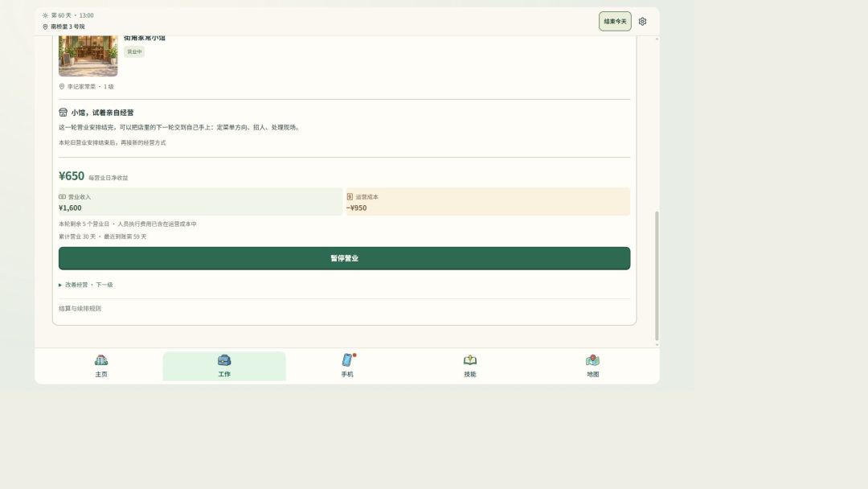Click the ¥650 net income figure
This screenshot has height=489, width=868.
(x=72, y=176)
